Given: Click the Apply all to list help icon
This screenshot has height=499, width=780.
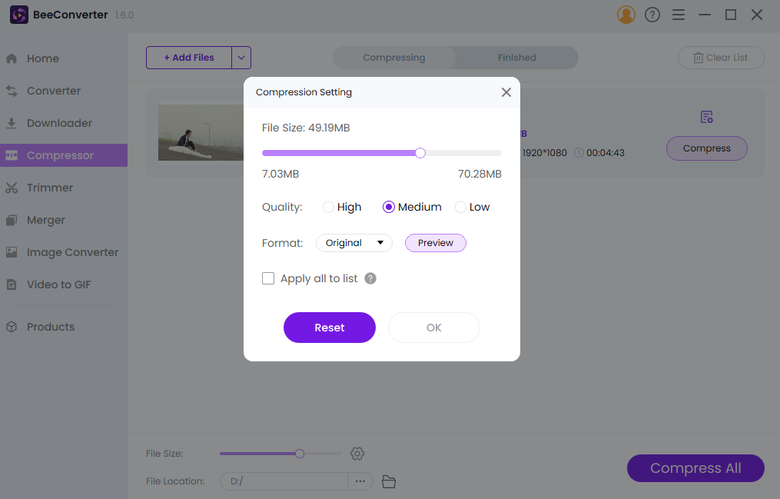Looking at the screenshot, I should [370, 279].
